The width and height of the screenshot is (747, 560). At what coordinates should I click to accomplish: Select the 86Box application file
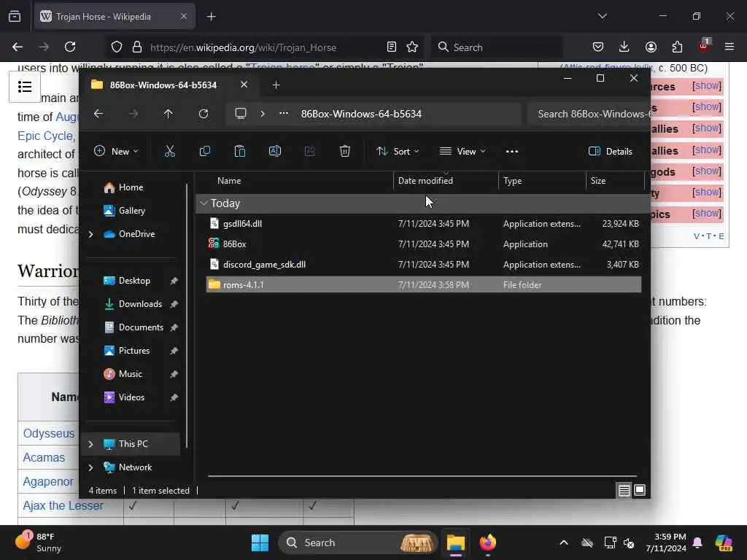click(x=424, y=244)
